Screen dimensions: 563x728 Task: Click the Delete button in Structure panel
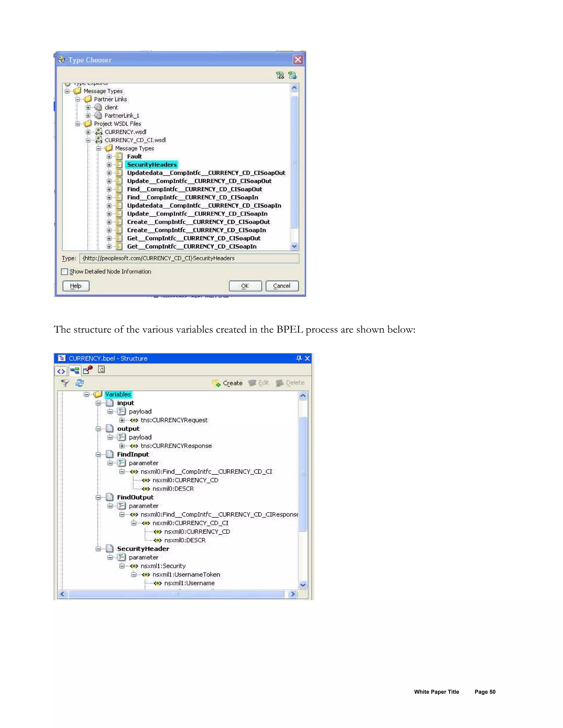(x=290, y=383)
